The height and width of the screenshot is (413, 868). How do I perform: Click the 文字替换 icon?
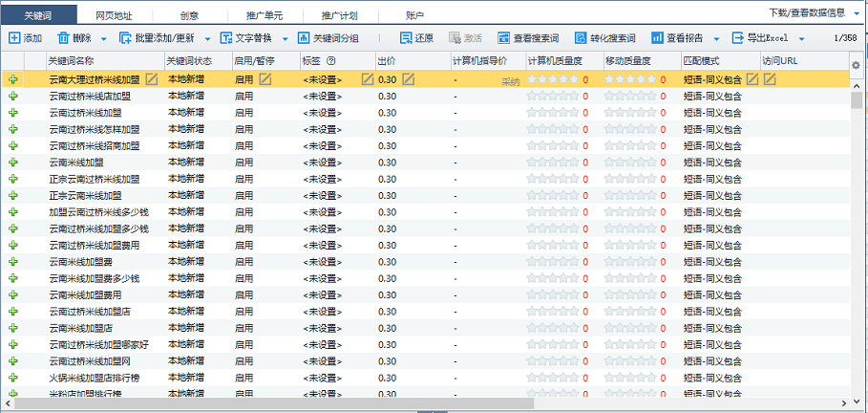[x=226, y=38]
